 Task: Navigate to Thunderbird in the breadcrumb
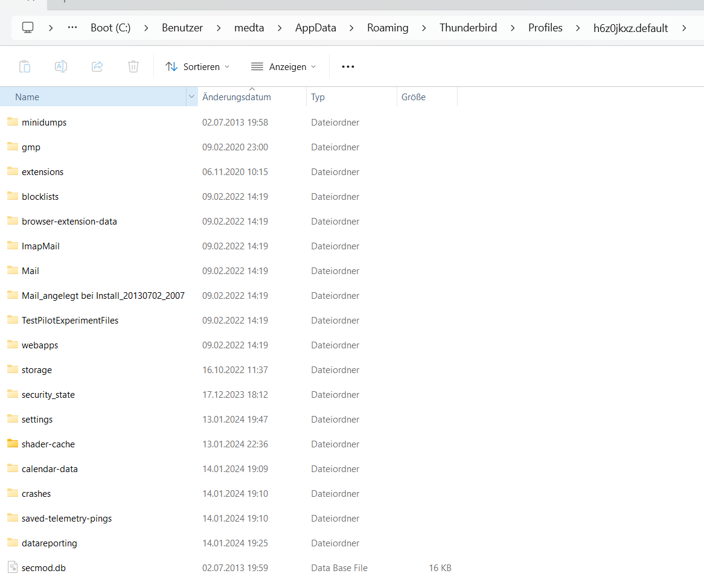tap(468, 28)
